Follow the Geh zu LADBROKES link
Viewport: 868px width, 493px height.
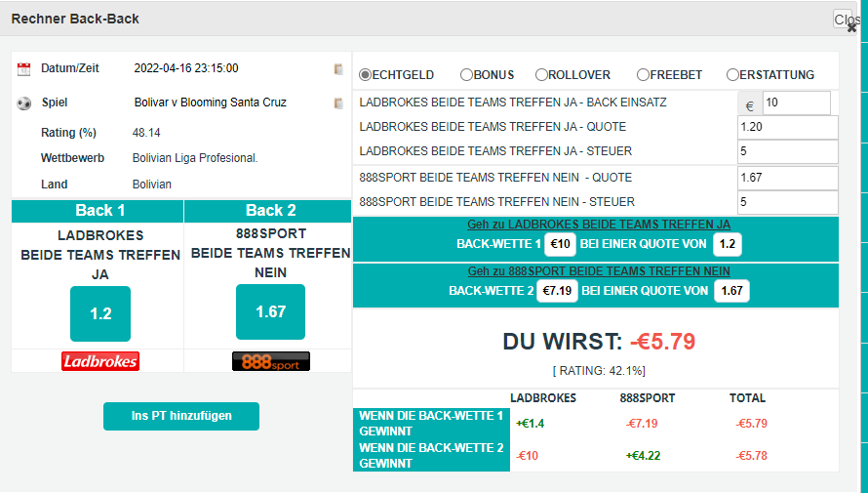click(x=599, y=225)
